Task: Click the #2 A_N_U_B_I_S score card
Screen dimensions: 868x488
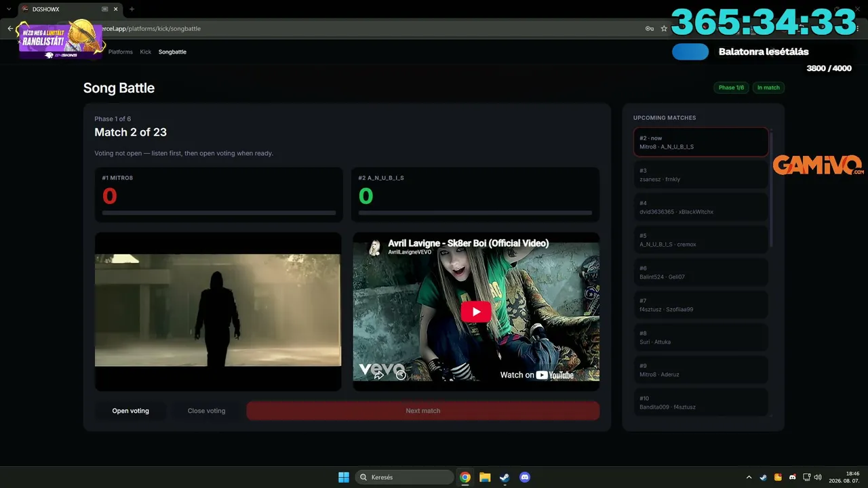Action: [x=475, y=195]
